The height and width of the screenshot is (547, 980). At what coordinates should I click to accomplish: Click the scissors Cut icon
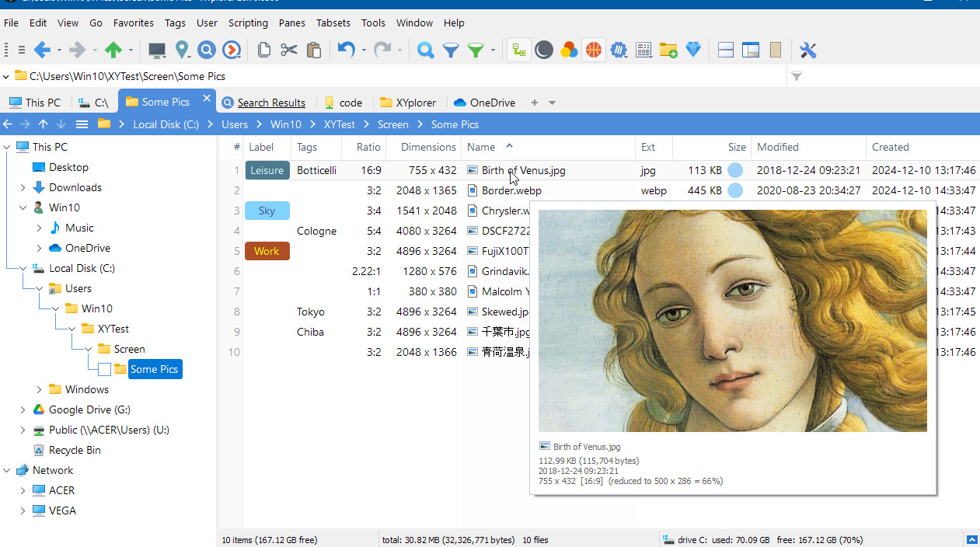point(289,50)
